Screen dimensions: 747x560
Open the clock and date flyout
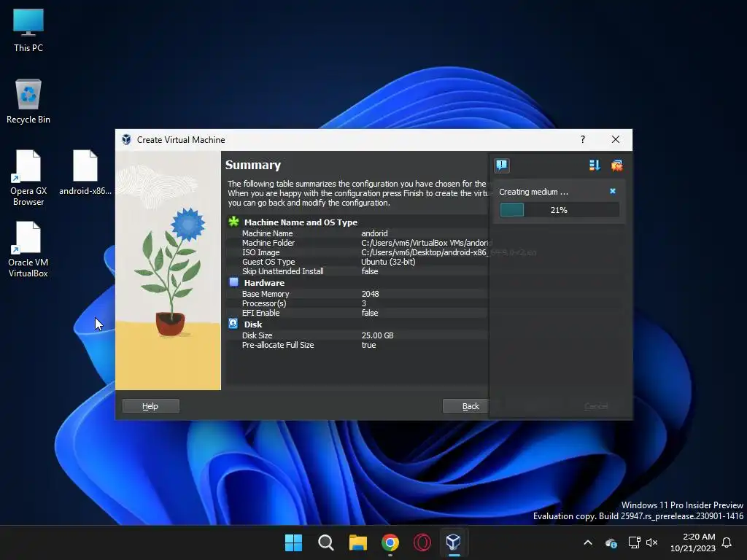pyautogui.click(x=693, y=542)
